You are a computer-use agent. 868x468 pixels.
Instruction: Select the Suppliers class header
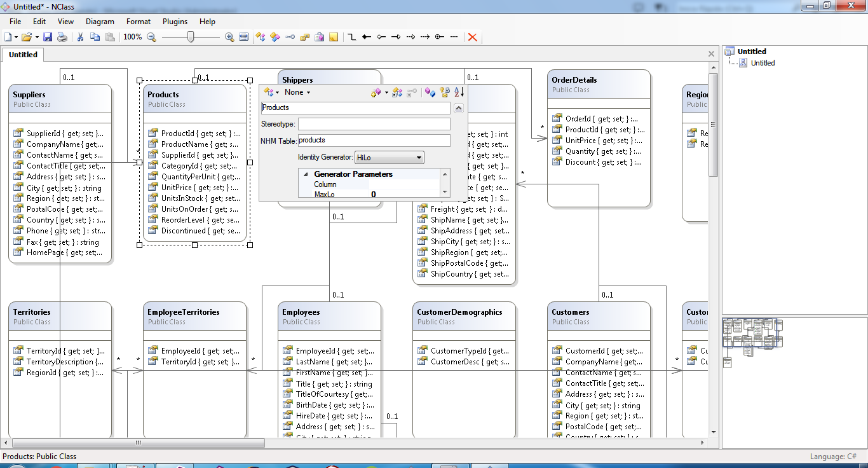point(60,99)
